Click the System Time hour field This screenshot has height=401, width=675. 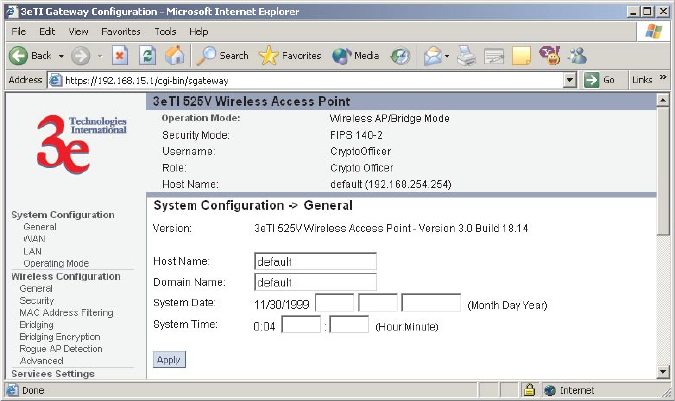[301, 324]
